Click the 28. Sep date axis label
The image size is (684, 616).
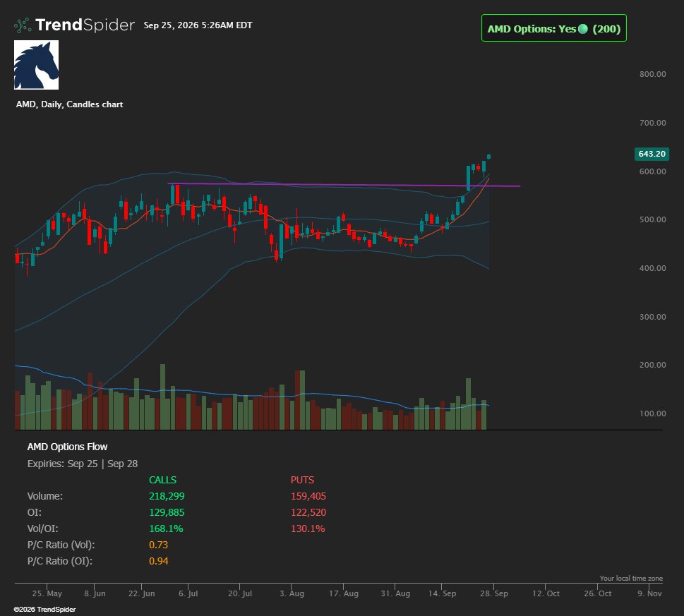pos(494,593)
